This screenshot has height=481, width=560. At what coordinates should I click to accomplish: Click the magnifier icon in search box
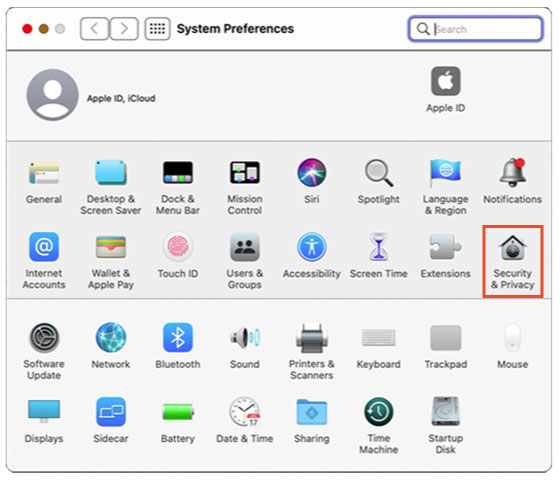[x=423, y=29]
